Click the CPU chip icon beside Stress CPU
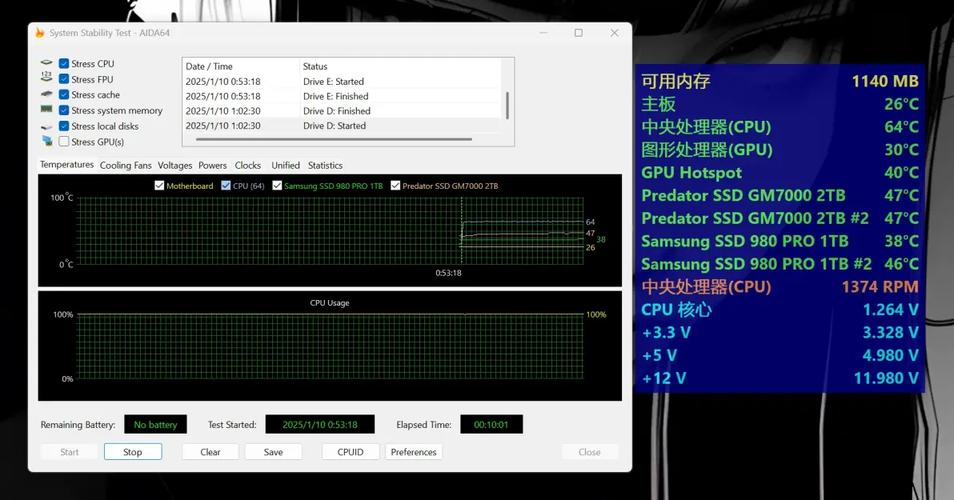Image resolution: width=954 pixels, height=500 pixels. (47, 63)
